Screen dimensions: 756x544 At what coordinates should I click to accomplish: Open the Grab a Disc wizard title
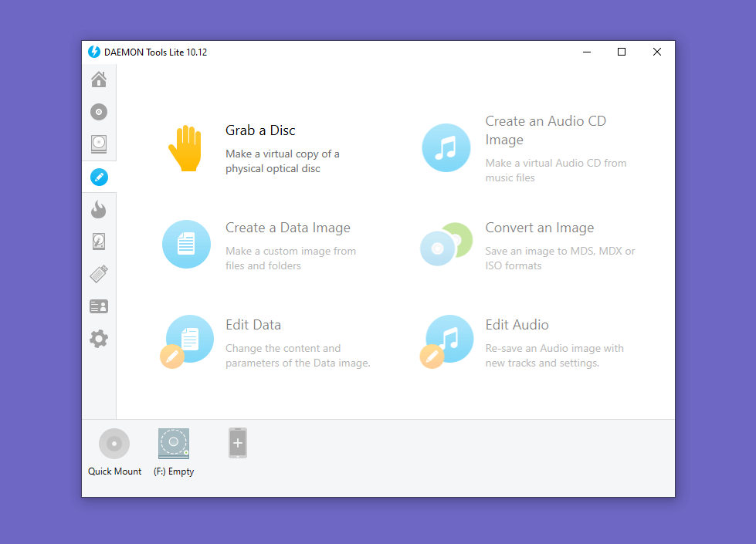(x=260, y=130)
